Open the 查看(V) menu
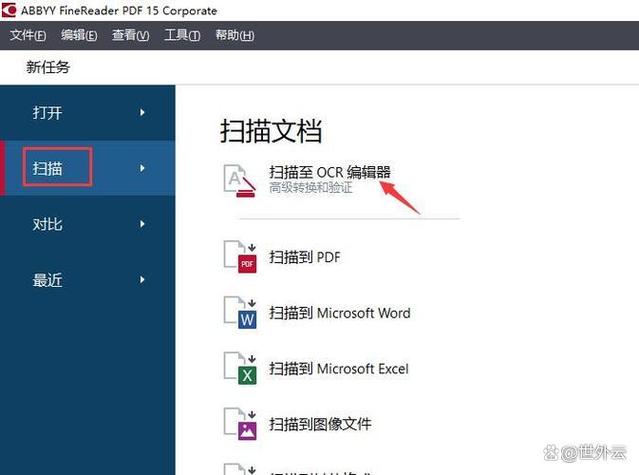Viewport: 639px width, 475px height. coord(130,35)
